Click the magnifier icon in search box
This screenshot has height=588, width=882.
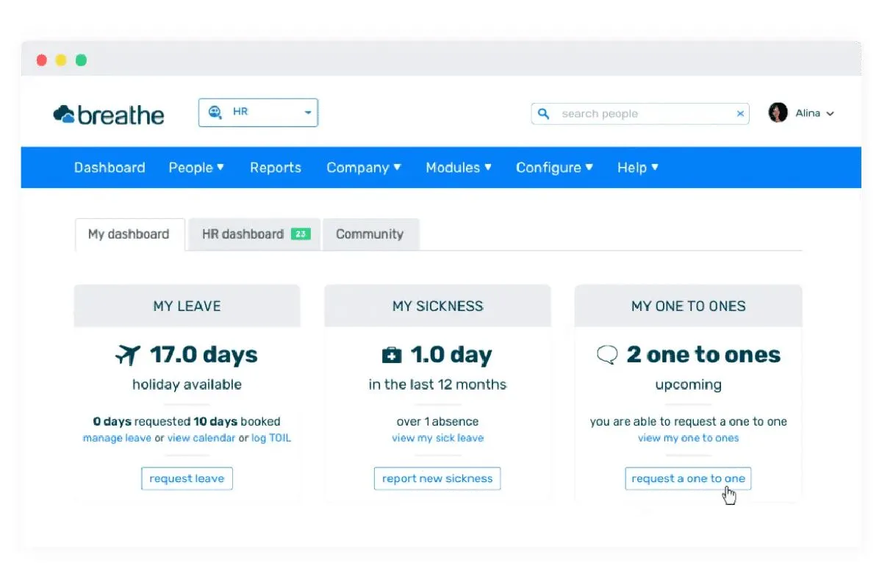coord(544,114)
